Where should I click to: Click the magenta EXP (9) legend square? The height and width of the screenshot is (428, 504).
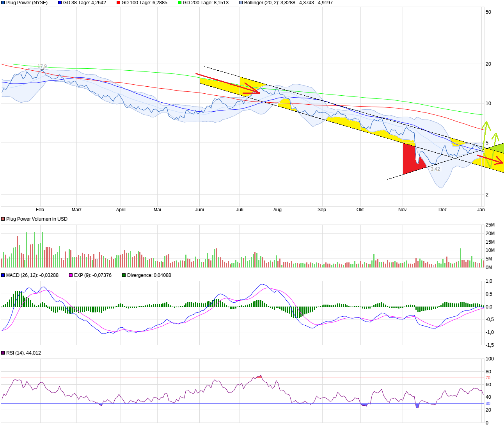71,275
